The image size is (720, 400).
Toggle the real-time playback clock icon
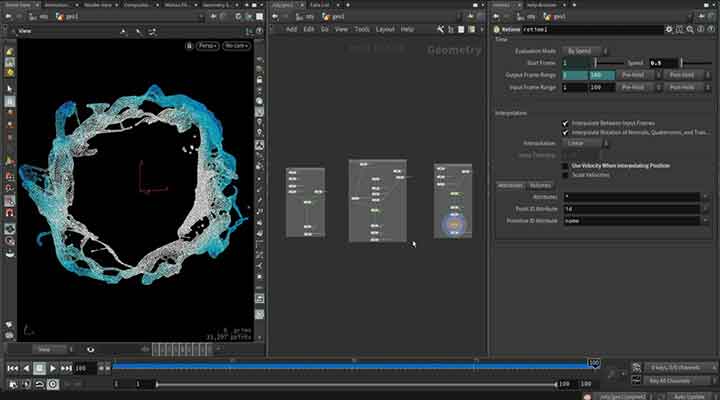coord(53,384)
